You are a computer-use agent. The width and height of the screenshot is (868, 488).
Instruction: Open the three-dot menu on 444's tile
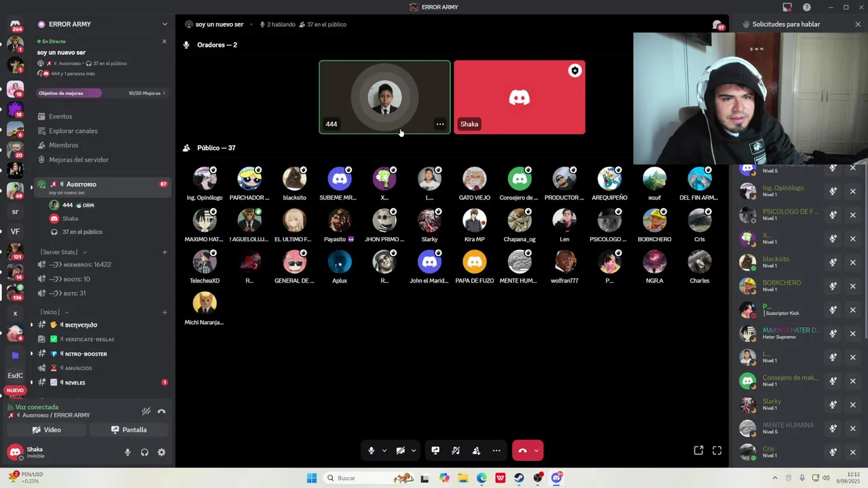(x=440, y=124)
